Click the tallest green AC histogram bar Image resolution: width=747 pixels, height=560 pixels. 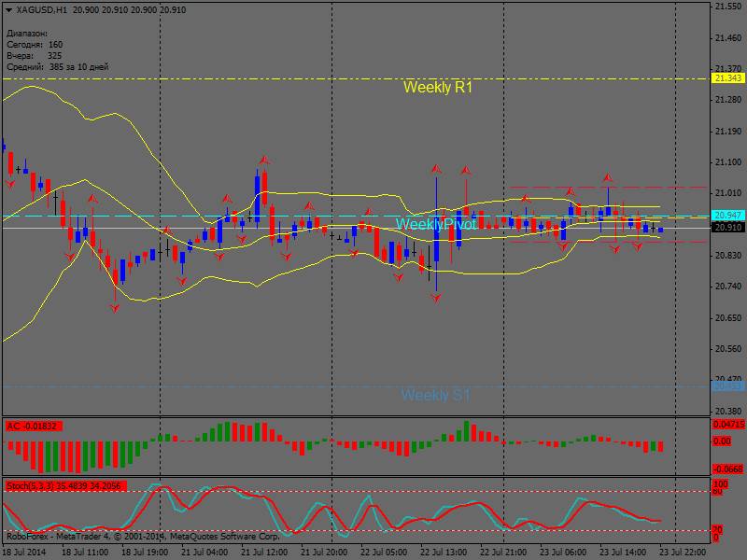pyautogui.click(x=464, y=431)
